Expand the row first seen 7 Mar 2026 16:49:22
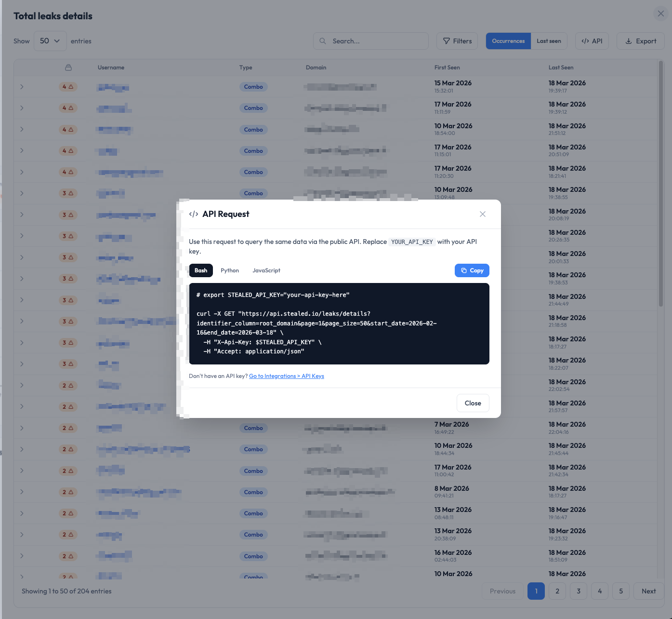 pos(22,428)
